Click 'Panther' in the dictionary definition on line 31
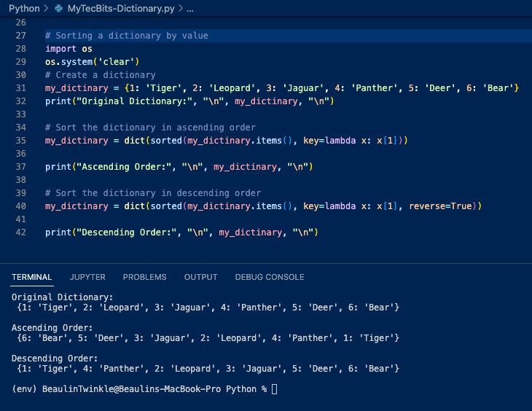 (x=374, y=88)
